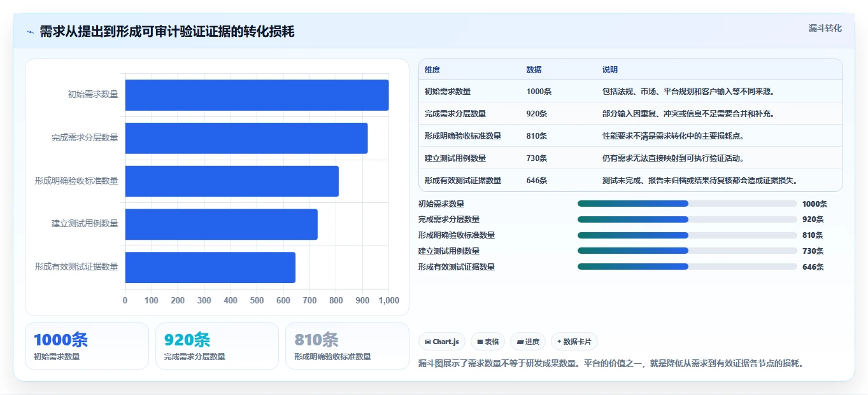This screenshot has width=868, height=395.
Task: Click the 表格 tag chip
Action: (488, 342)
